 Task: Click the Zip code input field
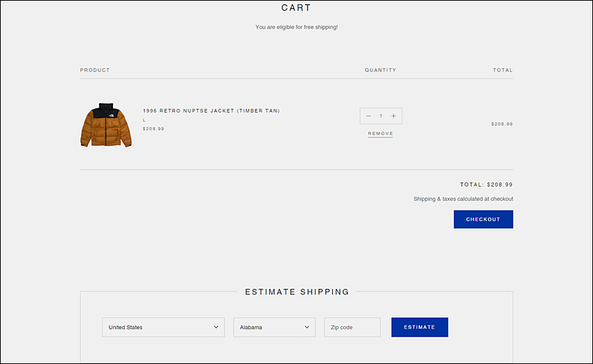[x=352, y=327]
